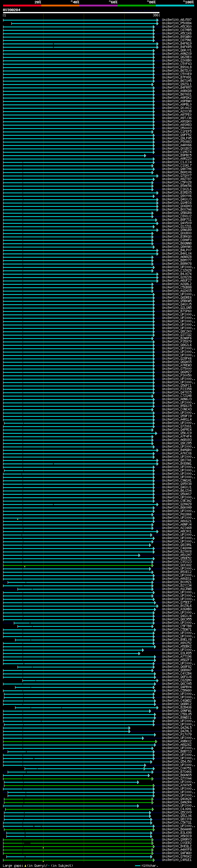Select UniRef100_Q2HAZ9 label
The image size is (197, 868).
(177, 504)
